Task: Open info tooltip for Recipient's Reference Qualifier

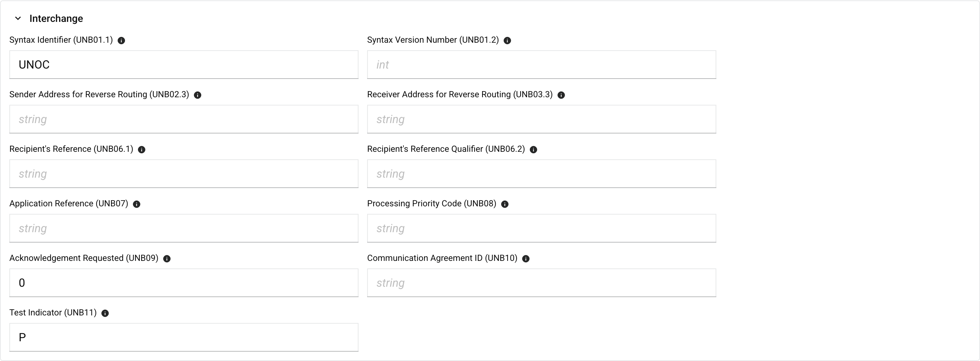Action: click(533, 149)
